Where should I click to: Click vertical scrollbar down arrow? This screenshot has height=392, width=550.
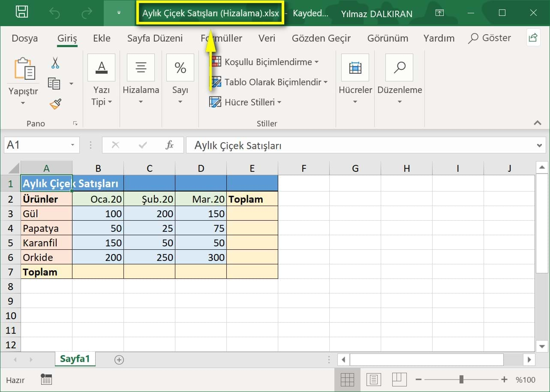542,346
